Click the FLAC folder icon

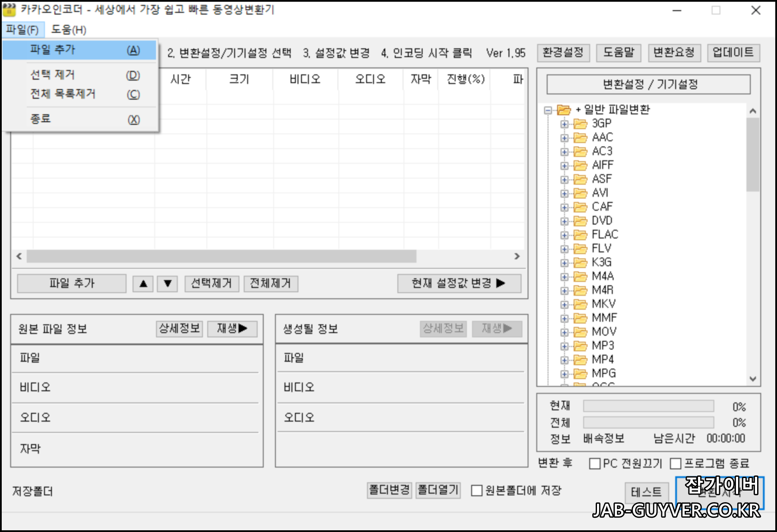click(580, 235)
